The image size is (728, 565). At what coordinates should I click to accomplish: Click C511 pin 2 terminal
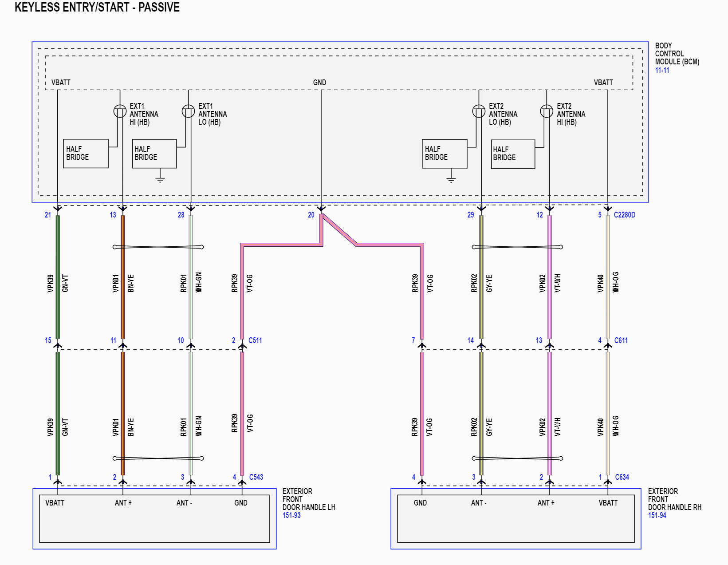242,345
